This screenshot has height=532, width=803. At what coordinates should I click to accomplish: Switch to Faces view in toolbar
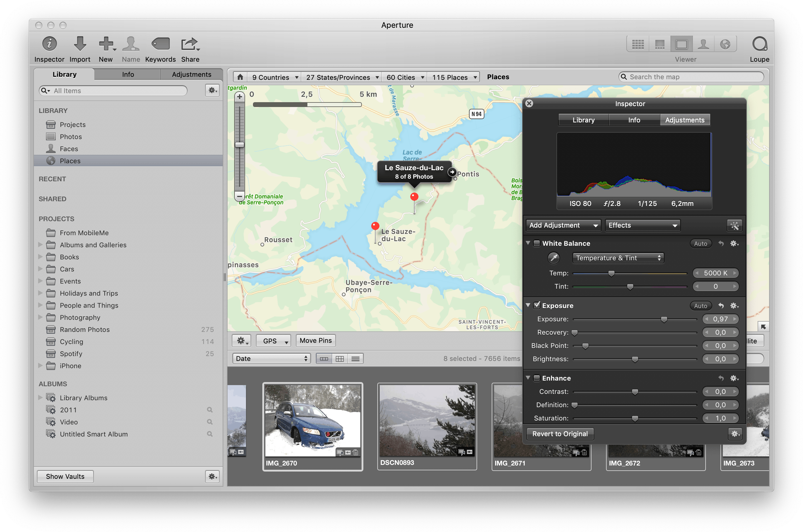(x=703, y=44)
